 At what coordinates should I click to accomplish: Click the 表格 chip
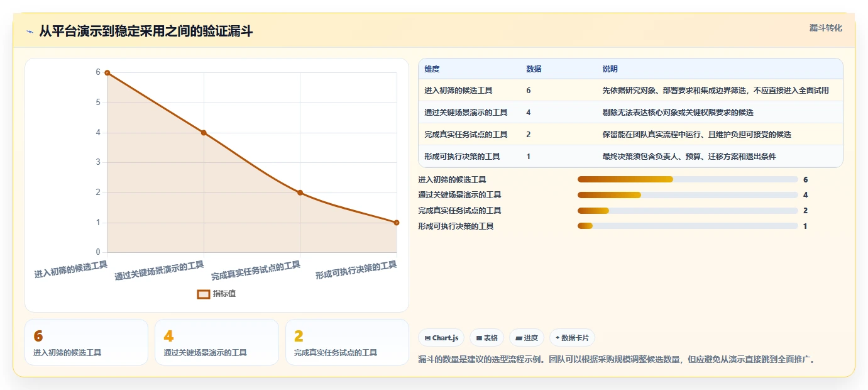486,338
